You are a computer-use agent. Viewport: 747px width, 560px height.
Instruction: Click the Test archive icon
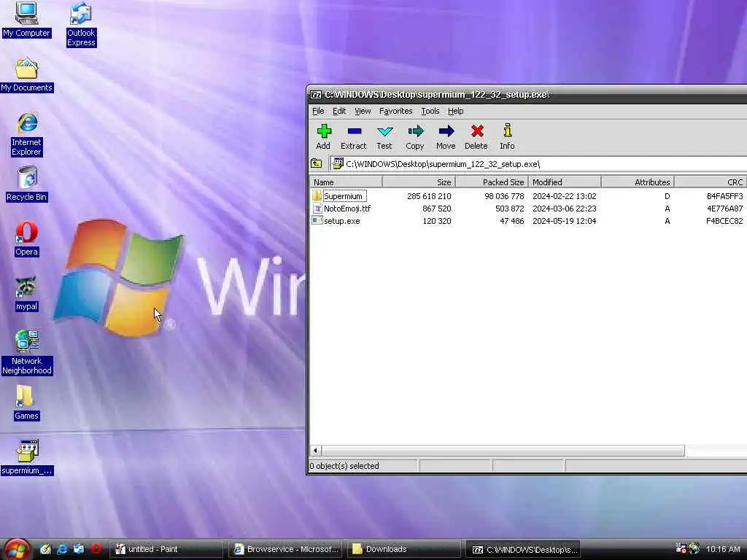point(384,136)
